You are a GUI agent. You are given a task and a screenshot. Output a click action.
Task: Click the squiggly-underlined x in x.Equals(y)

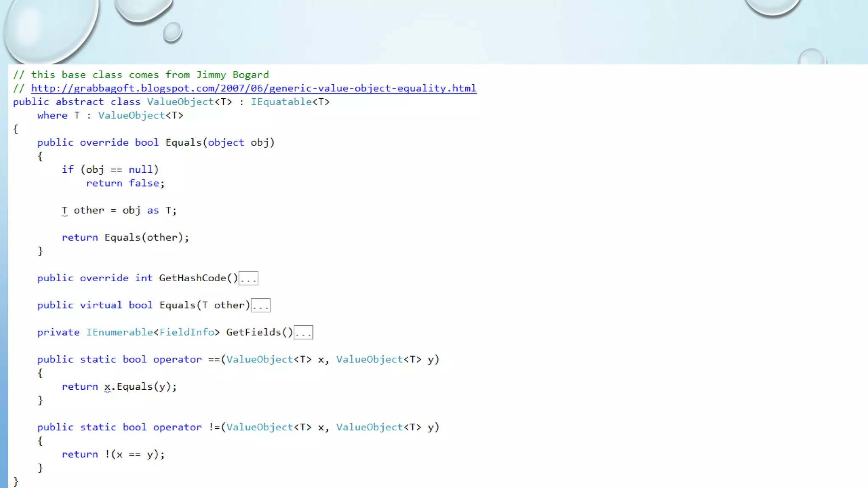click(x=107, y=387)
